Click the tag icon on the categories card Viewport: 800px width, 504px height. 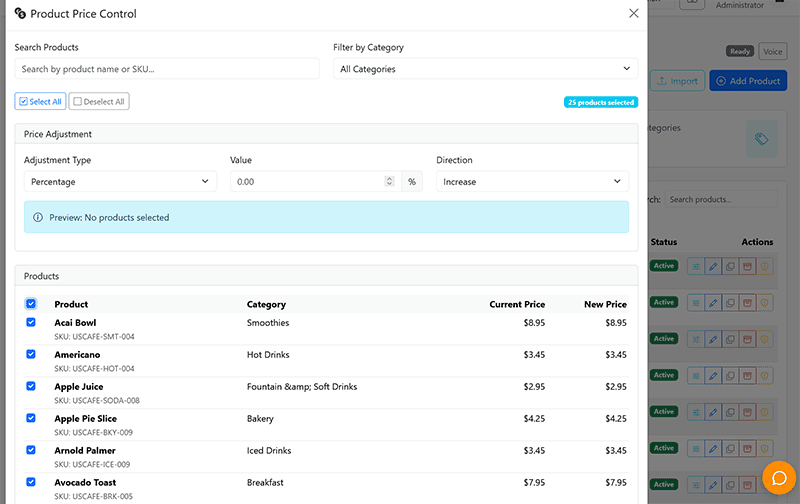[761, 139]
